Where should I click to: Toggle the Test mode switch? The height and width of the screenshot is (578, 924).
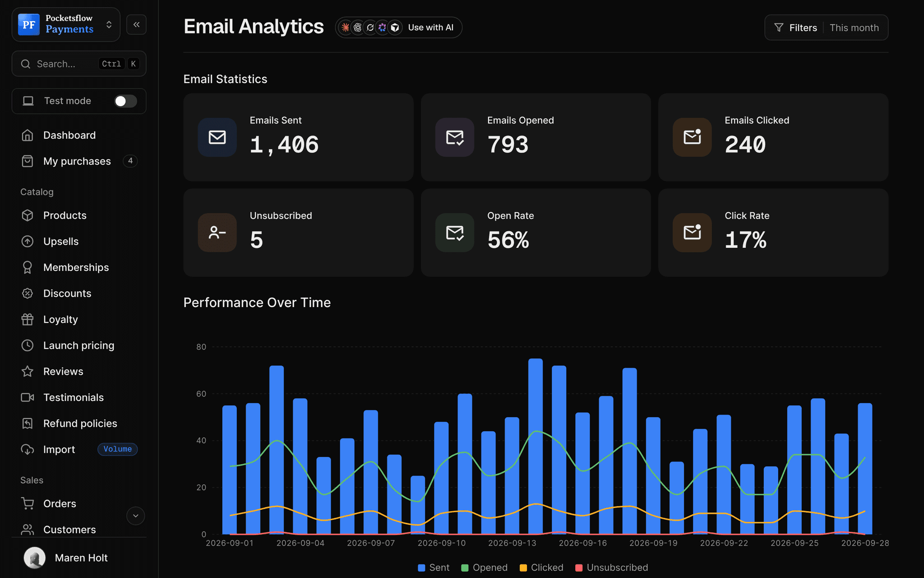pos(125,101)
